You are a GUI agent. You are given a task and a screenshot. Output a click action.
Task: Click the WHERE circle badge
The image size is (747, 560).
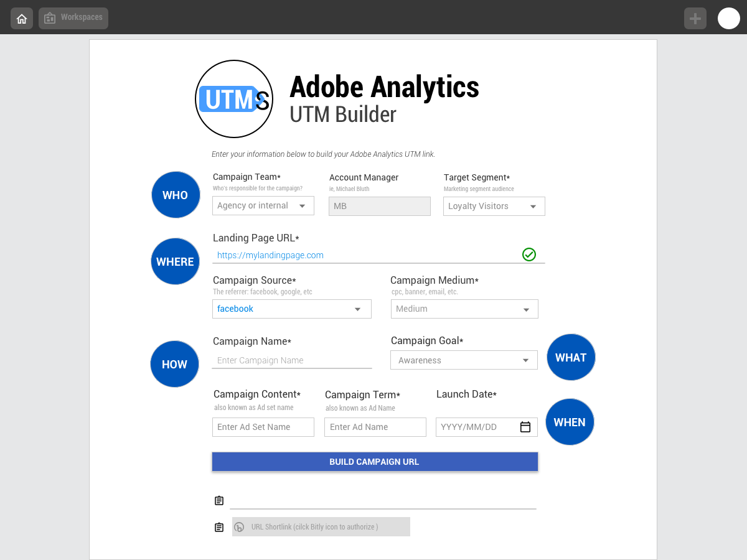tap(175, 261)
